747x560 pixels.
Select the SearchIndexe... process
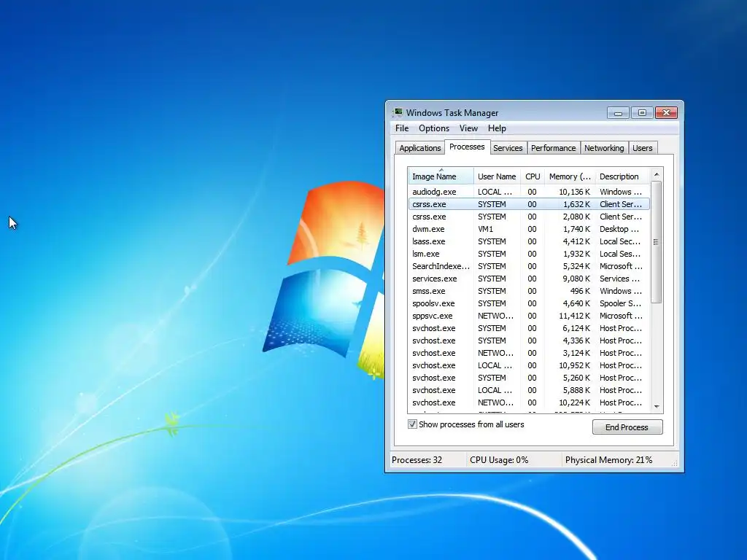click(x=529, y=266)
